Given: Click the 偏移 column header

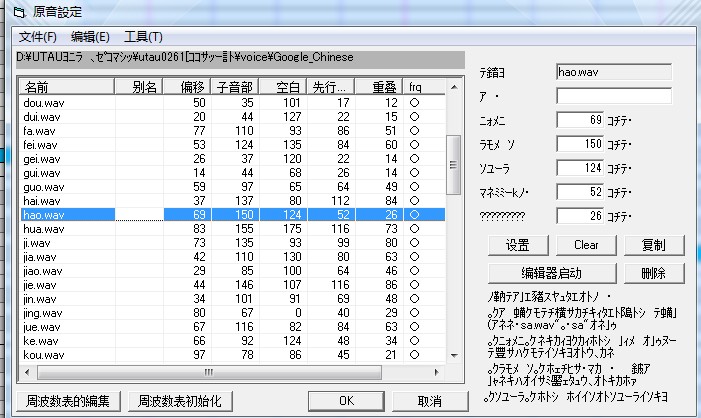Looking at the screenshot, I should coord(187,87).
